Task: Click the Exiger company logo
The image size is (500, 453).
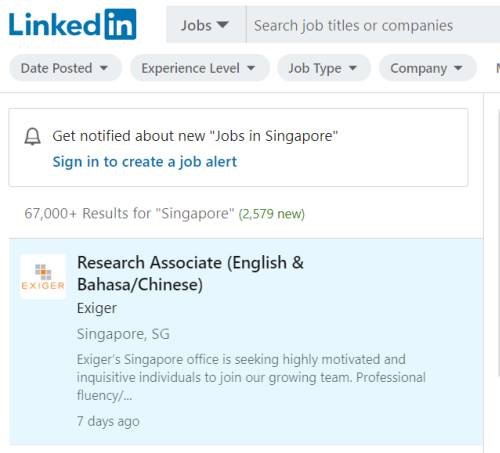Action: click(x=43, y=276)
